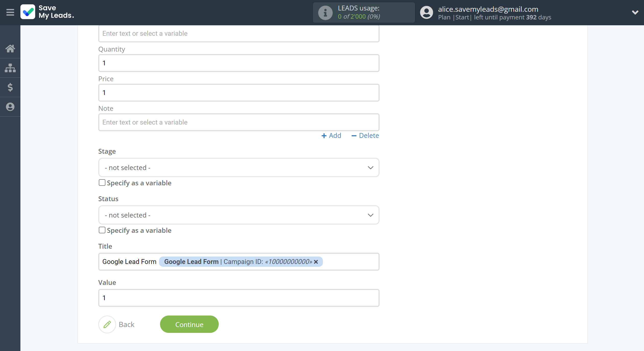Click the pencil Back icon
Viewport: 644px width, 351px height.
(107, 324)
